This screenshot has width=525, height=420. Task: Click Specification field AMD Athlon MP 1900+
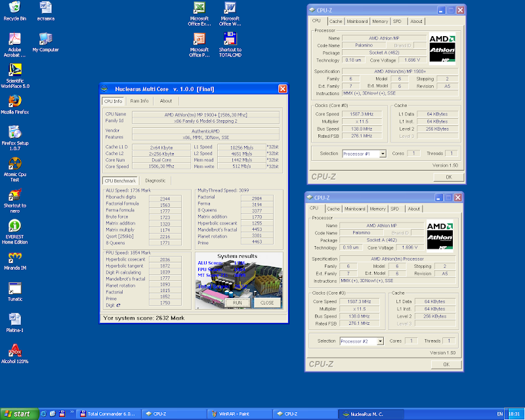pos(400,72)
